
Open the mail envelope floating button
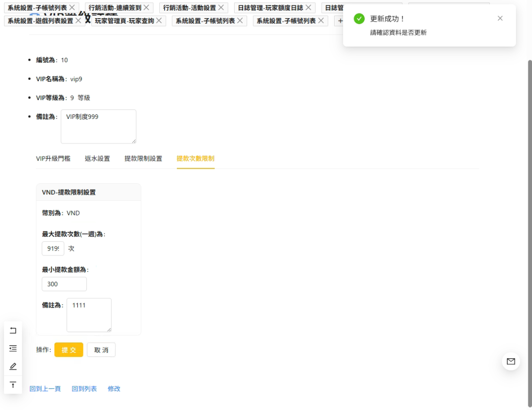(x=511, y=361)
